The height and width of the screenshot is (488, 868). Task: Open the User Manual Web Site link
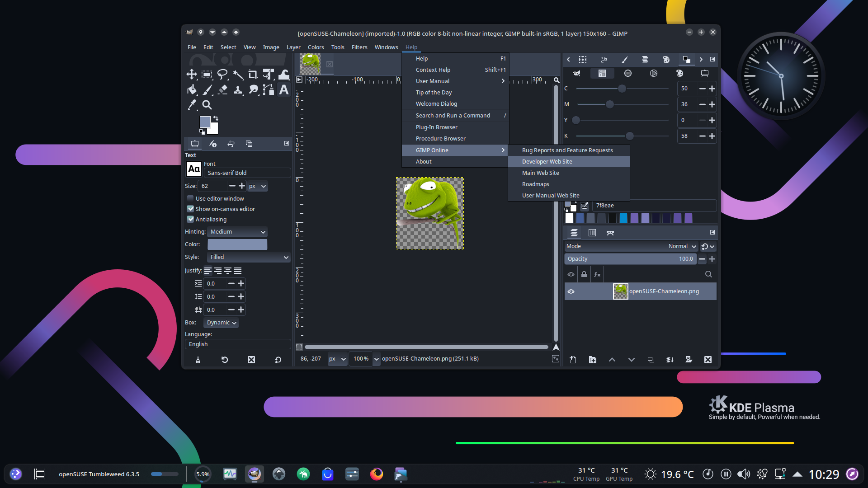click(569, 196)
